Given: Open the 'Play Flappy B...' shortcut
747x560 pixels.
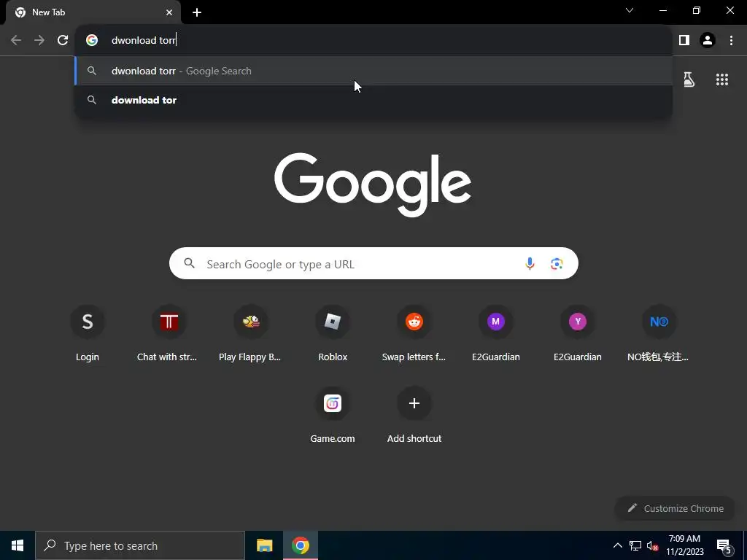Looking at the screenshot, I should [251, 333].
